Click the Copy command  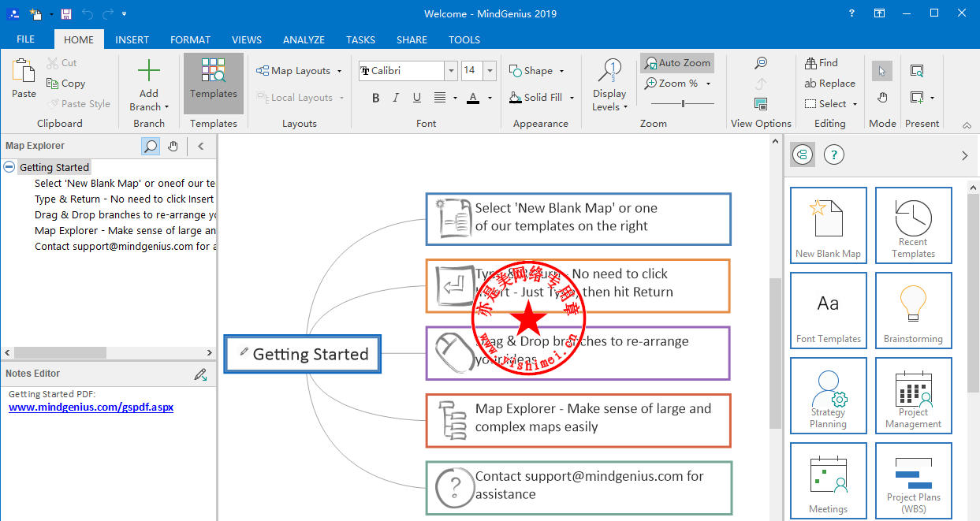pos(65,83)
